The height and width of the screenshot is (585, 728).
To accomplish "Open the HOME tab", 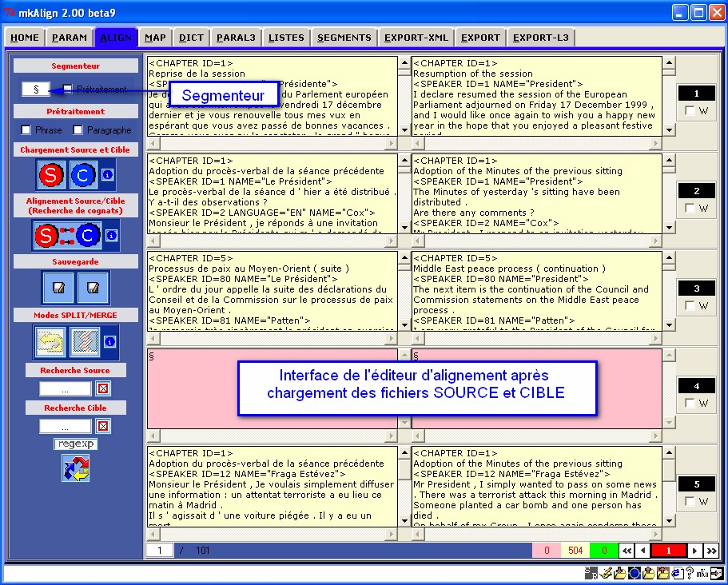I will coord(25,38).
